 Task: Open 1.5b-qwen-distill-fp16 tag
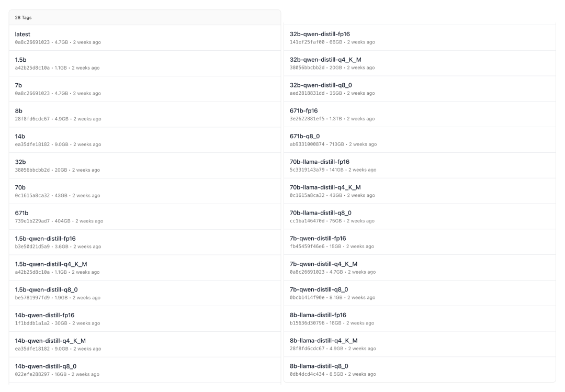pos(46,239)
